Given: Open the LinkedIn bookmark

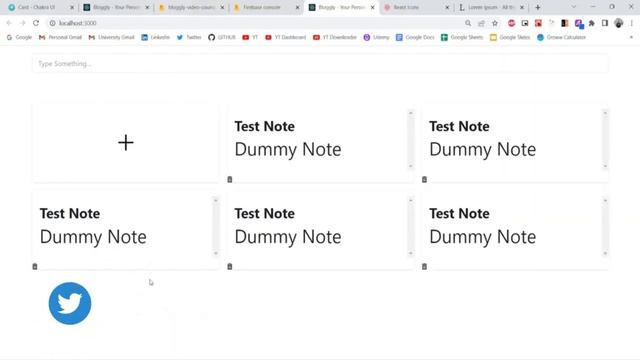Looking at the screenshot, I should [x=156, y=37].
